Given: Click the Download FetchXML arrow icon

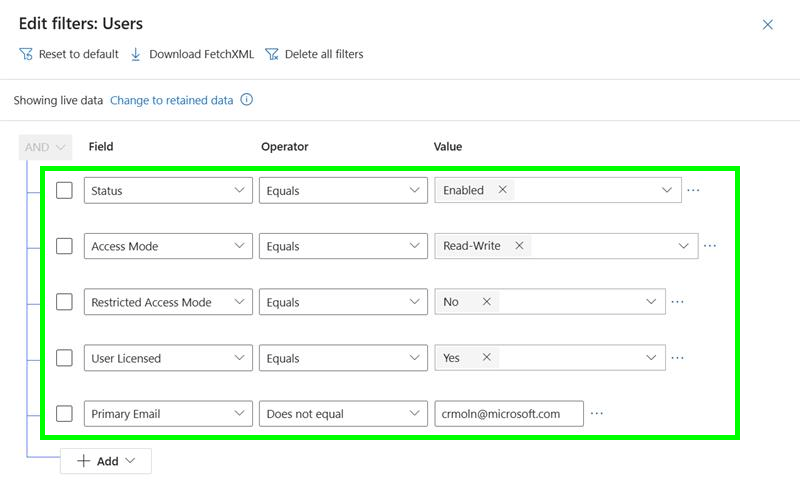Looking at the screenshot, I should coord(136,54).
